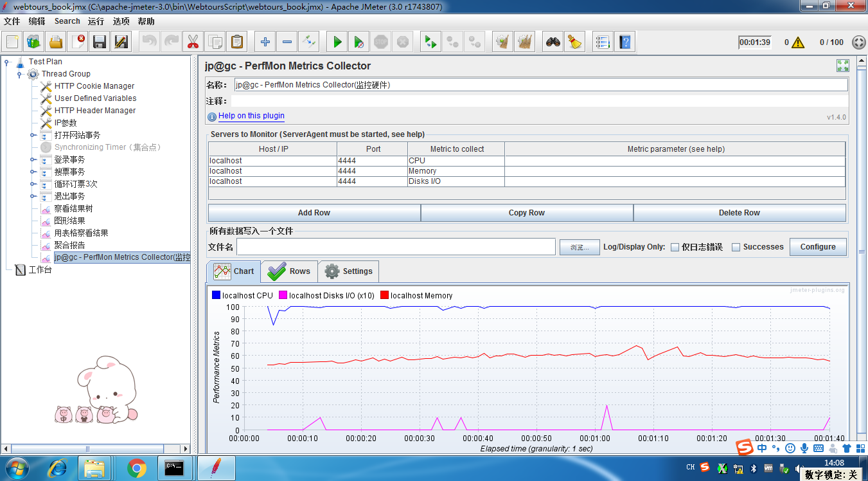Viewport: 868px width, 481px height.
Task: Open the 帮助 menu
Action: (146, 21)
